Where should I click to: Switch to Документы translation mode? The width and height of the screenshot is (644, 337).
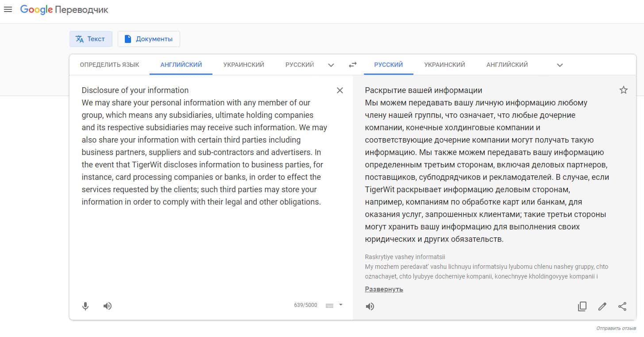[x=149, y=39]
